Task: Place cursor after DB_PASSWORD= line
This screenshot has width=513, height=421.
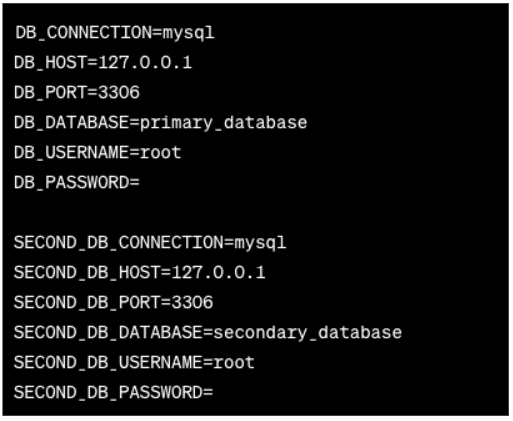Action: tap(141, 183)
